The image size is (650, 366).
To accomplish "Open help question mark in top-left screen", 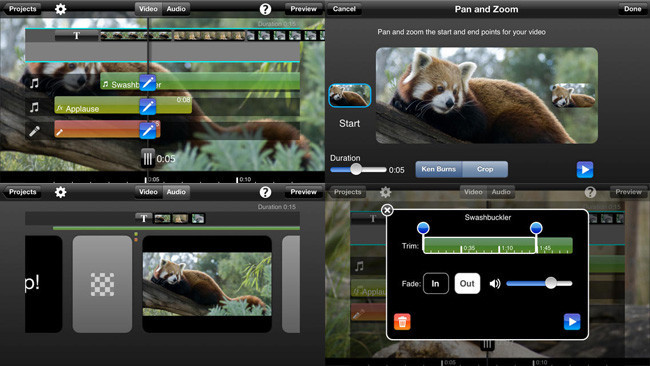I will point(265,9).
